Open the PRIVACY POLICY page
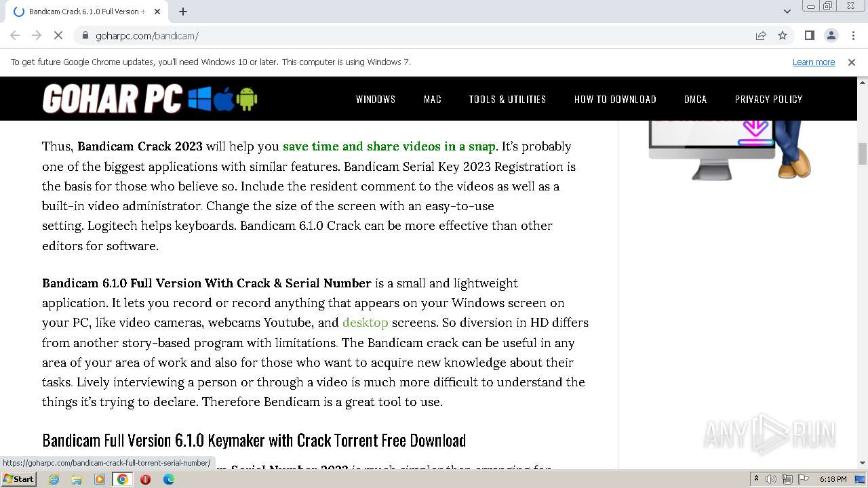This screenshot has height=488, width=868. [x=768, y=99]
